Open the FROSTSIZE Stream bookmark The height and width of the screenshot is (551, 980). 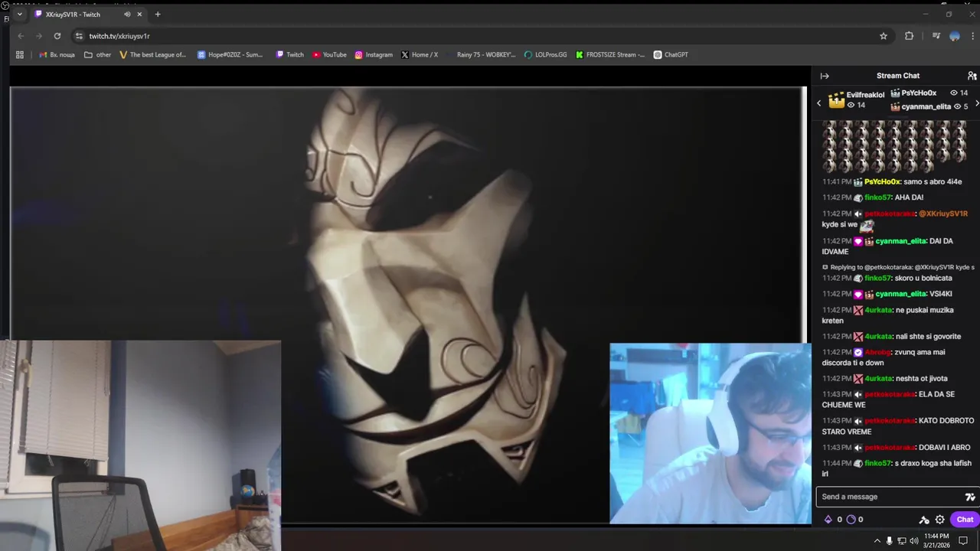[x=610, y=55]
